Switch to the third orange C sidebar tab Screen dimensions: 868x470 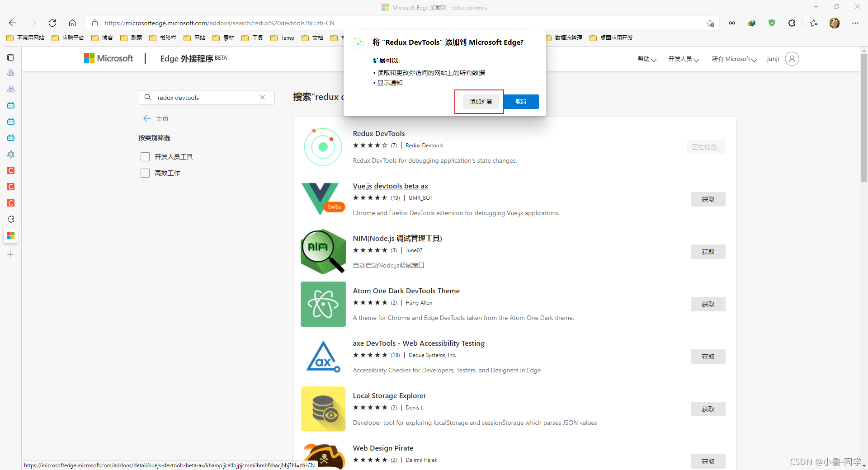click(x=11, y=203)
